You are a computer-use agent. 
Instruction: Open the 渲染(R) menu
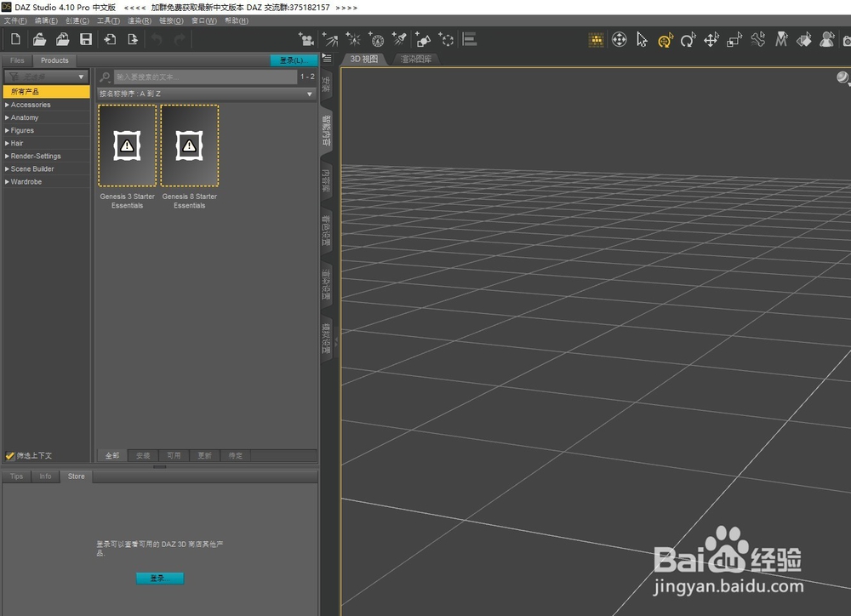click(x=140, y=20)
